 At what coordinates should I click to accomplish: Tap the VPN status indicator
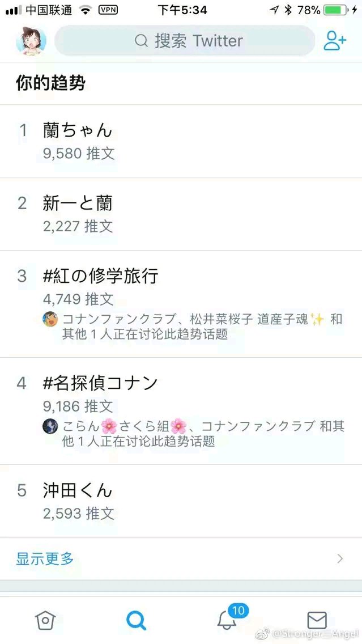point(108,10)
